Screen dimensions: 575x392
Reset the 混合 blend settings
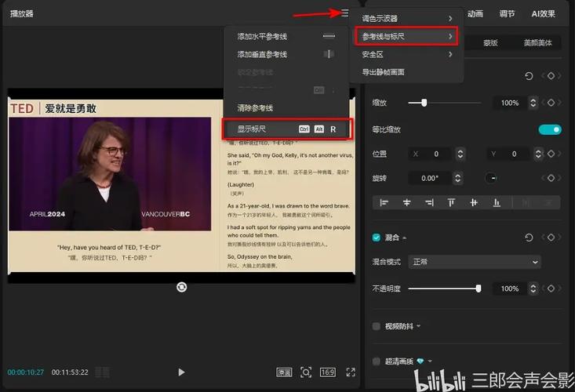pyautogui.click(x=529, y=238)
